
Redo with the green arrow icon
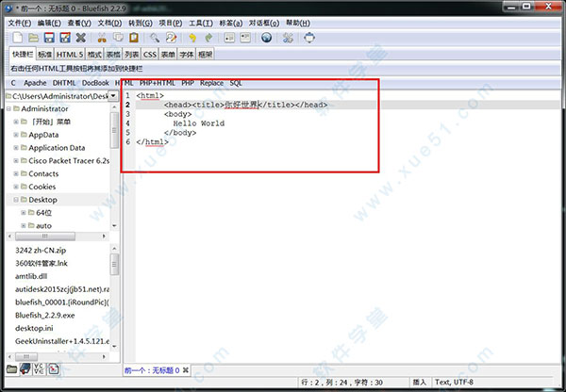tap(208, 38)
